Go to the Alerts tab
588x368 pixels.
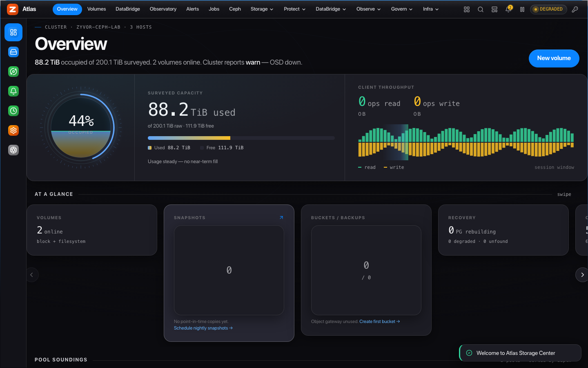(192, 9)
